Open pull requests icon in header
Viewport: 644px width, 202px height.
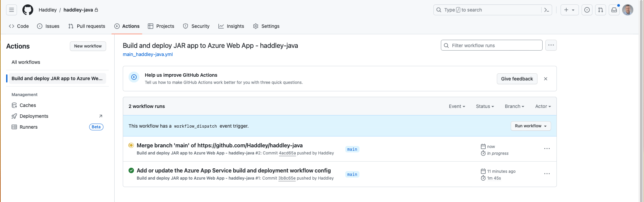(x=601, y=10)
